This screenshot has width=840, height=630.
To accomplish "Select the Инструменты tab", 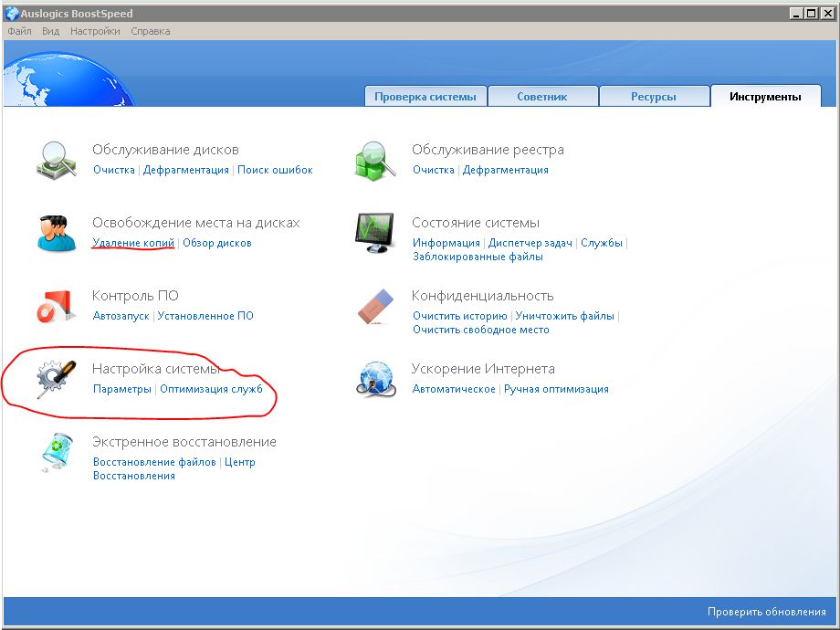I will coord(765,97).
